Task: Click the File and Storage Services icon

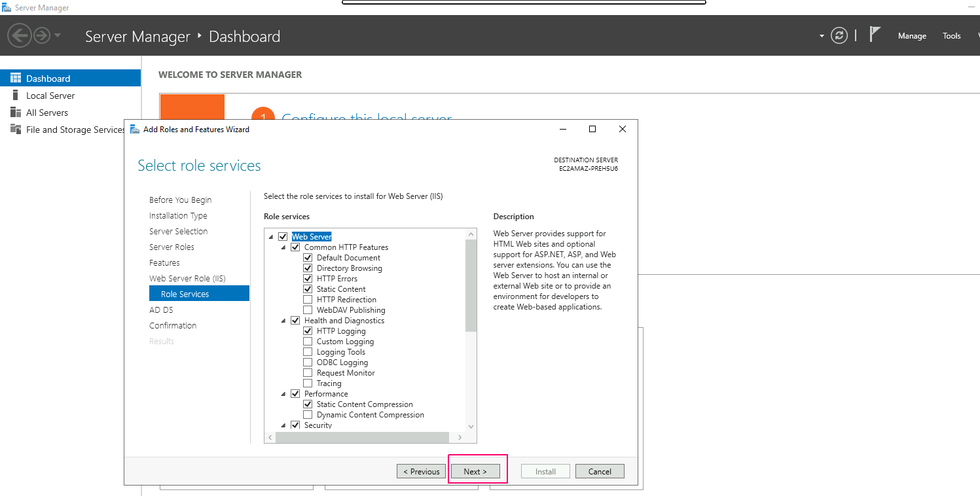Action: (x=16, y=129)
